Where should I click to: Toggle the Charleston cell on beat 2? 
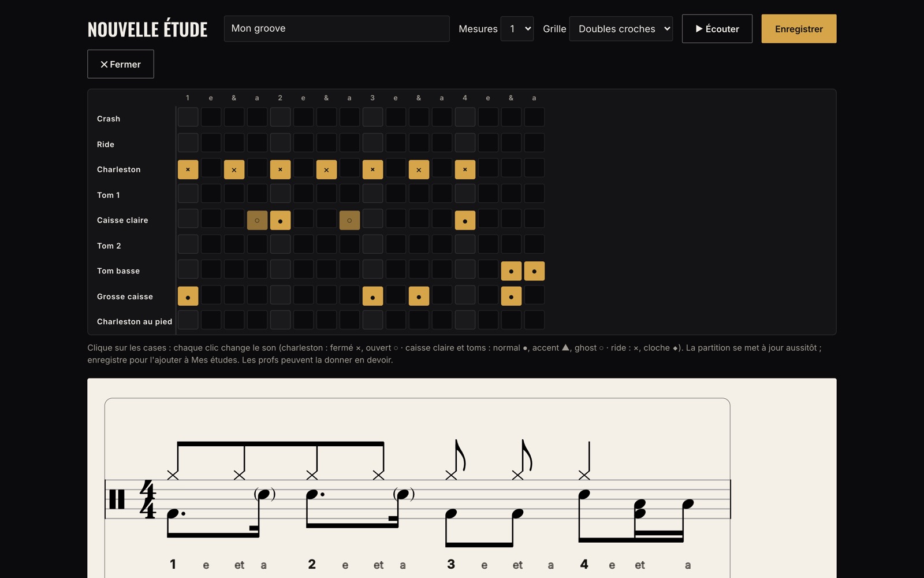coord(280,169)
